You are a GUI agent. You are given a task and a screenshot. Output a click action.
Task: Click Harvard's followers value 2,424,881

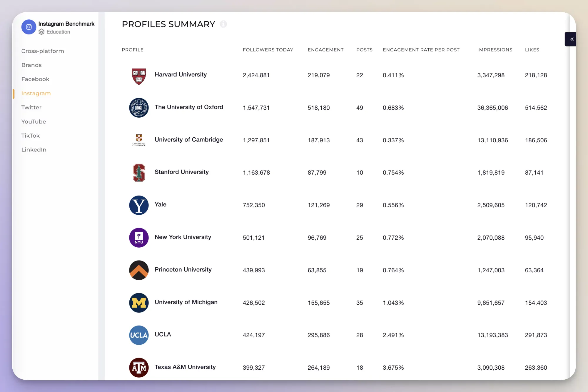(x=256, y=75)
